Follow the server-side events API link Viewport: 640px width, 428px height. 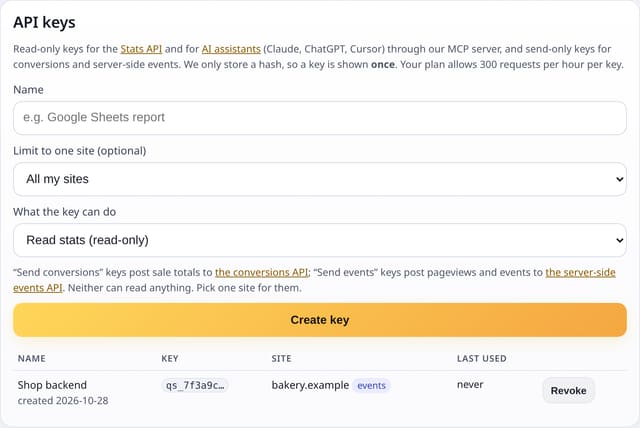click(x=580, y=272)
